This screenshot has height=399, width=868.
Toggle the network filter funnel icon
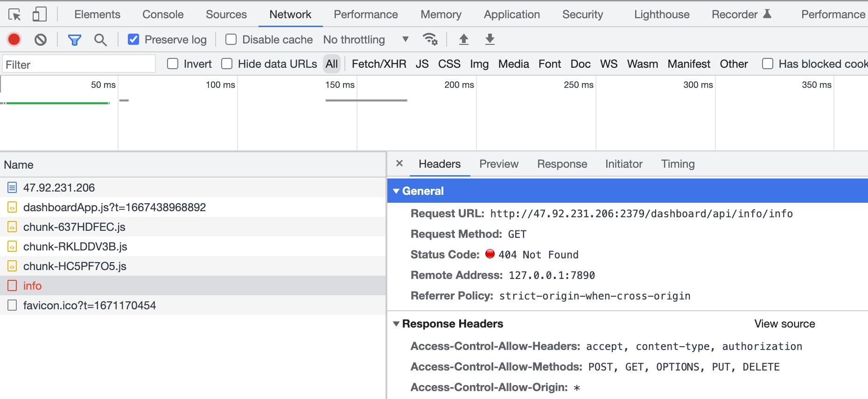coord(74,40)
